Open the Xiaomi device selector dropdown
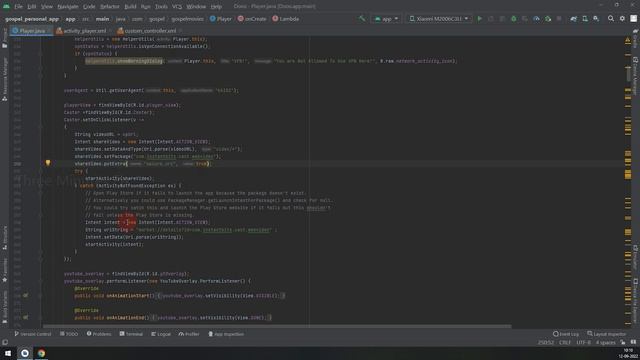640x360 pixels. tap(439, 19)
